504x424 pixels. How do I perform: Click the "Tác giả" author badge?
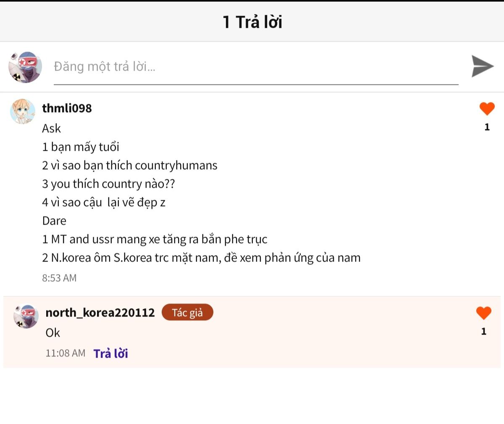click(187, 312)
